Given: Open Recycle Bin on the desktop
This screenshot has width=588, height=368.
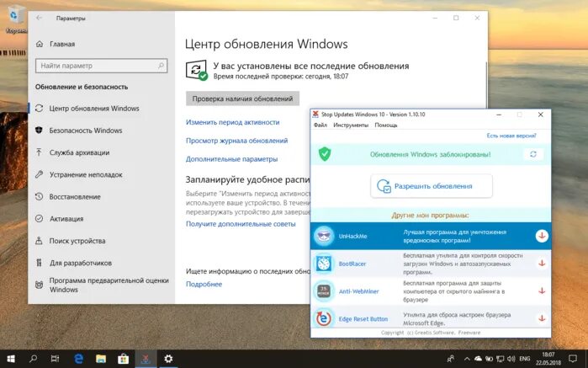Looking at the screenshot, I should [x=15, y=19].
